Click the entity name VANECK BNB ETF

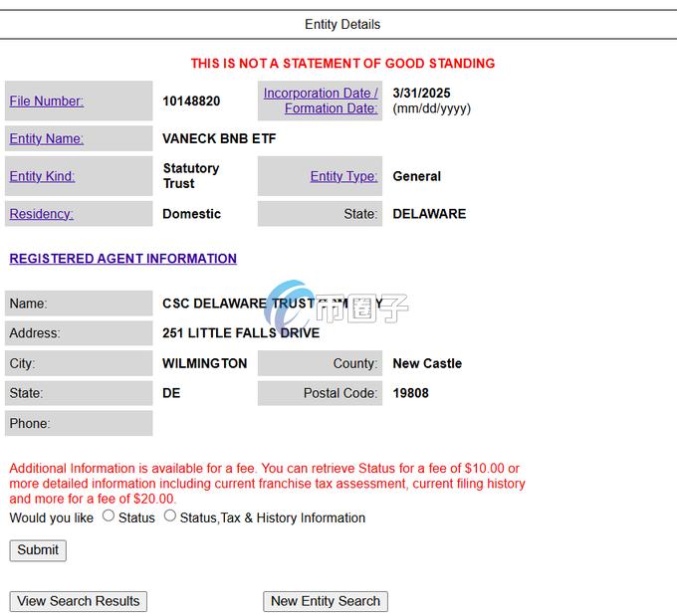coord(219,138)
